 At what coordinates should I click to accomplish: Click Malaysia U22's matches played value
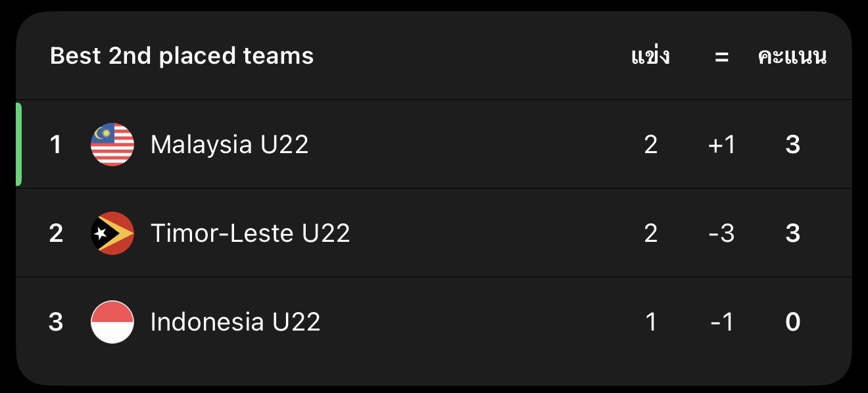click(x=650, y=145)
